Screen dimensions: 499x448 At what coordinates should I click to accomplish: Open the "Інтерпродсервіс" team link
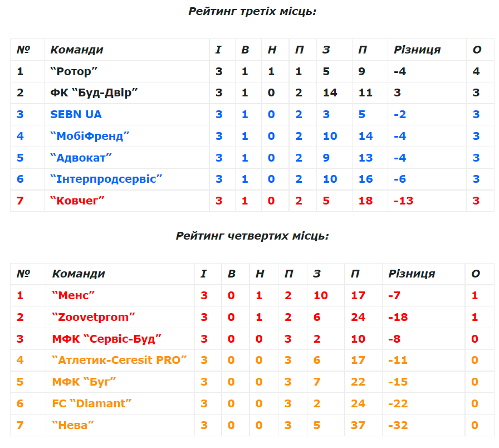pyautogui.click(x=106, y=179)
